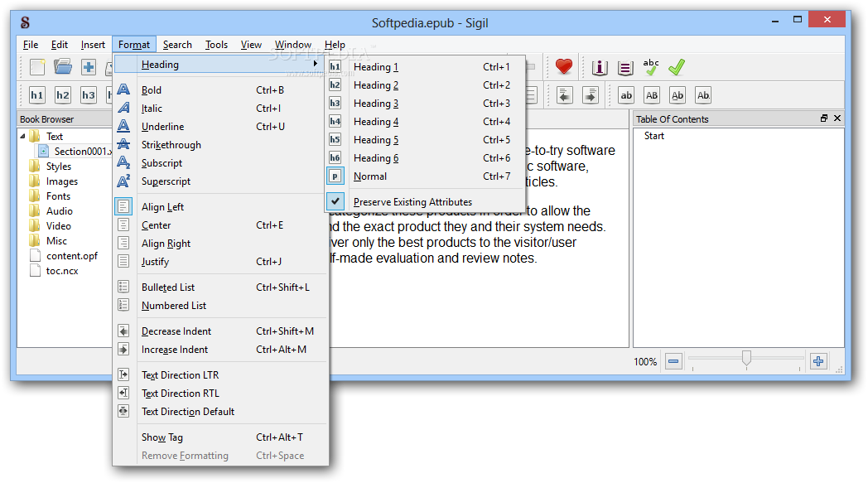
Task: Click the toolbar Decrease Indent icon
Action: [x=565, y=95]
